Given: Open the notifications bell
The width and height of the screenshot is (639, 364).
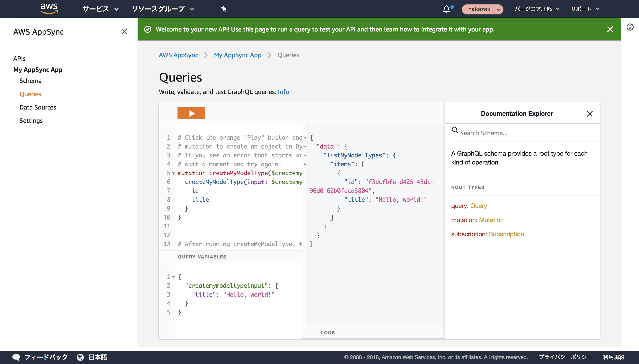Looking at the screenshot, I should pos(446,9).
